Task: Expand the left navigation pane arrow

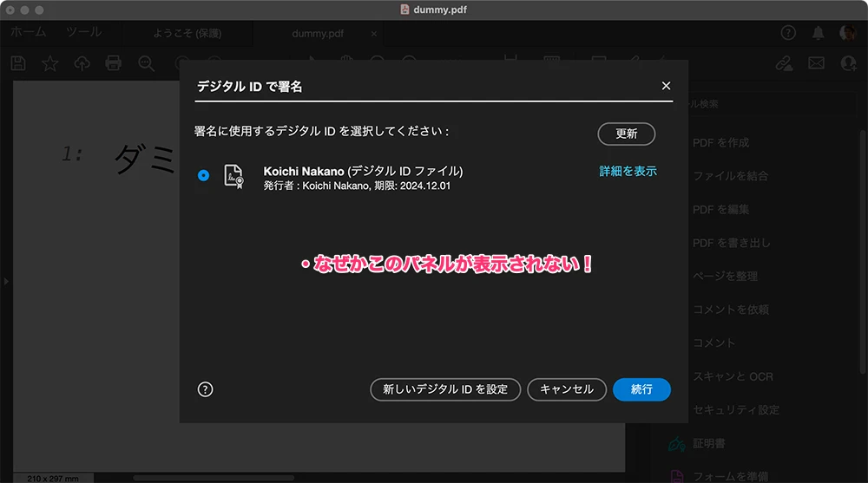Action: tap(5, 282)
